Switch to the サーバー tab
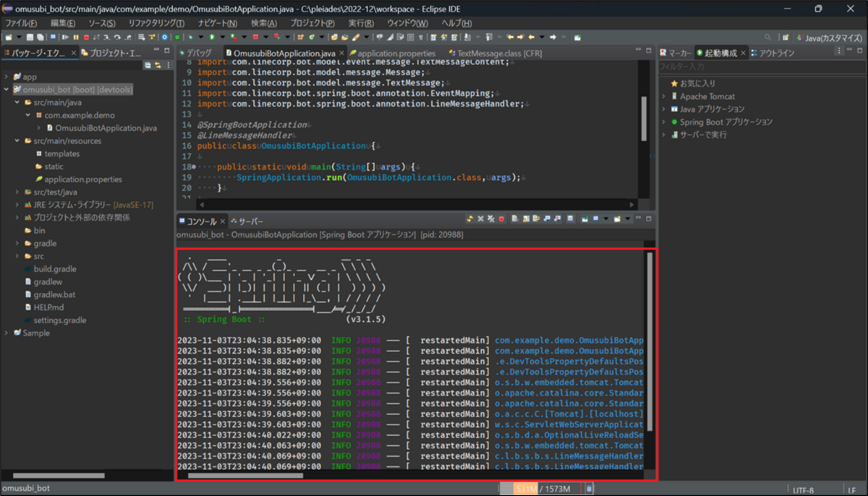This screenshot has height=496, width=868. click(247, 221)
